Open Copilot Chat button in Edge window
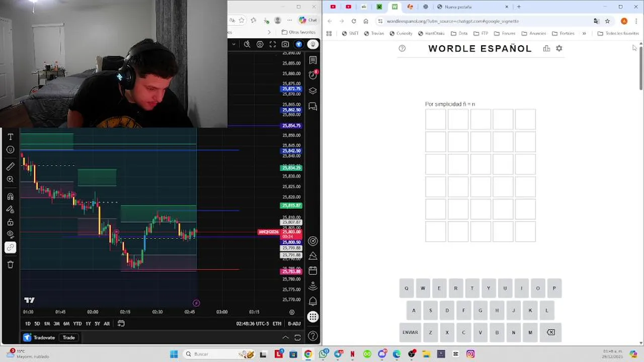This screenshot has height=362, width=644. (308, 20)
